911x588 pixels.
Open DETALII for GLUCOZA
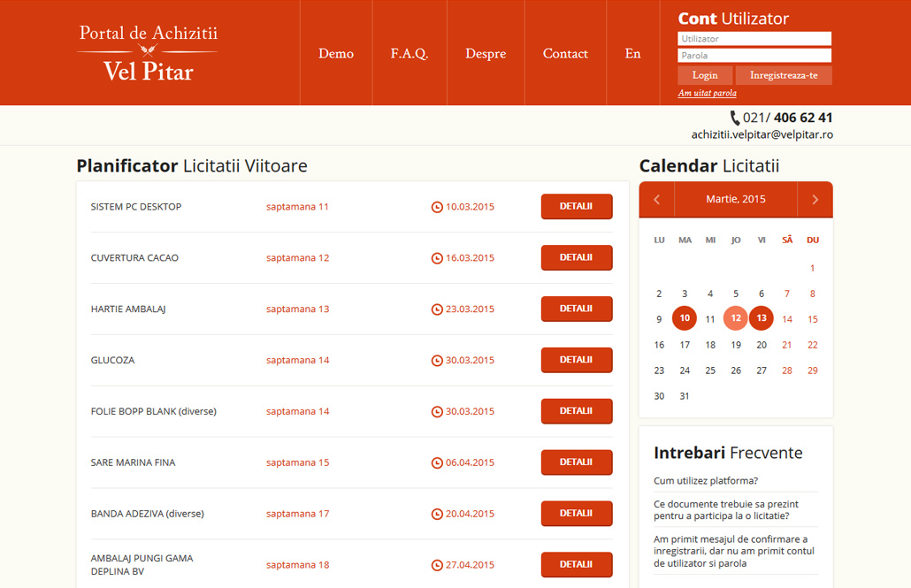pos(577,360)
